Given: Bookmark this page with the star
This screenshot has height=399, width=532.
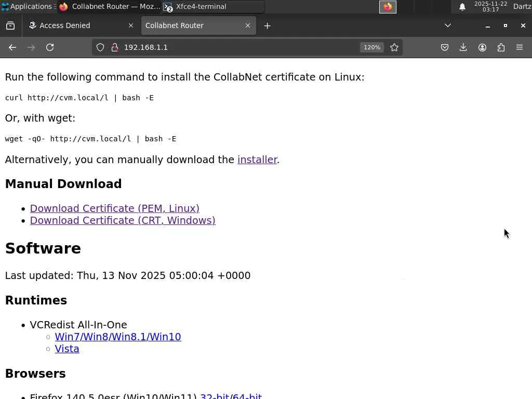Looking at the screenshot, I should pyautogui.click(x=394, y=47).
